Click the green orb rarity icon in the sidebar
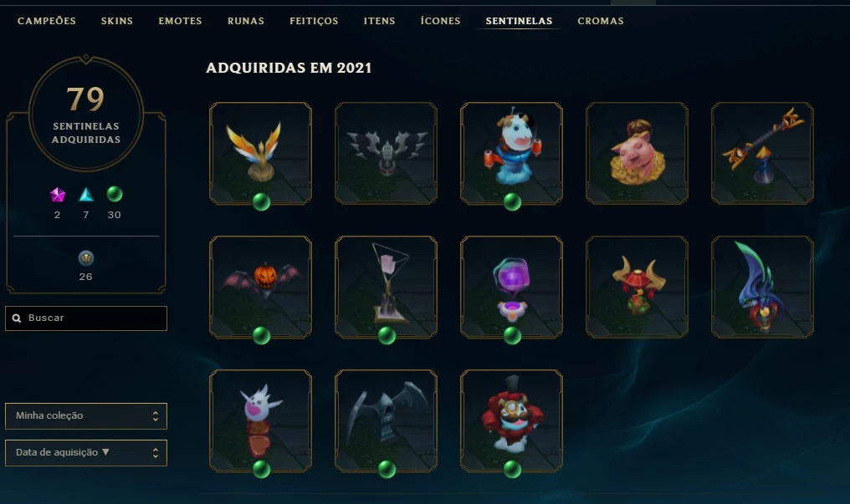Viewport: 850px width, 504px height. [x=115, y=194]
